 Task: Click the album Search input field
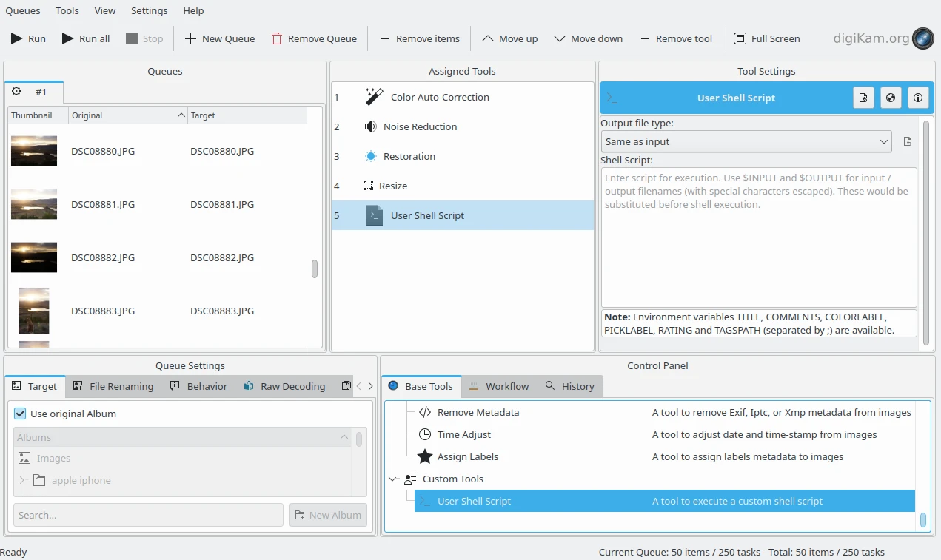point(148,515)
